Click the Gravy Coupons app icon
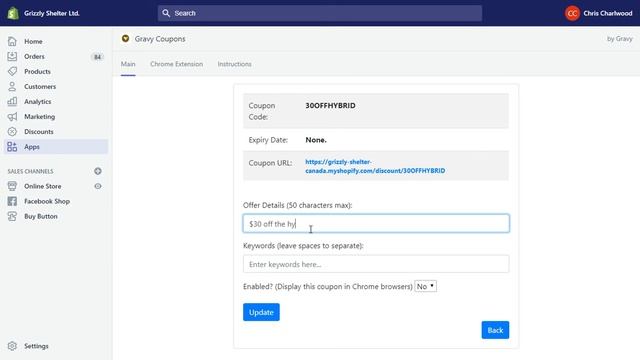This screenshot has width=640, height=360. [x=125, y=38]
